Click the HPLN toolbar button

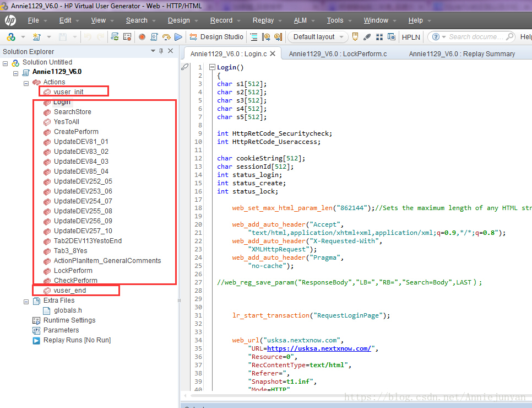(411, 37)
